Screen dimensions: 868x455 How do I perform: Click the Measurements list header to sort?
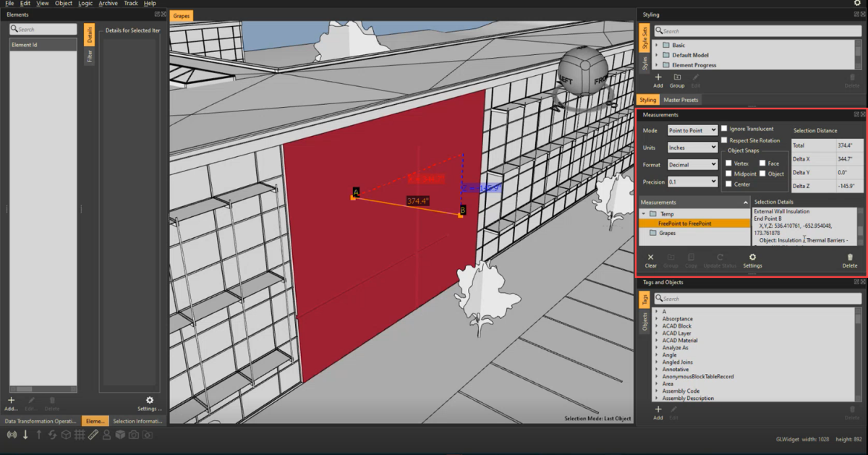coord(694,203)
